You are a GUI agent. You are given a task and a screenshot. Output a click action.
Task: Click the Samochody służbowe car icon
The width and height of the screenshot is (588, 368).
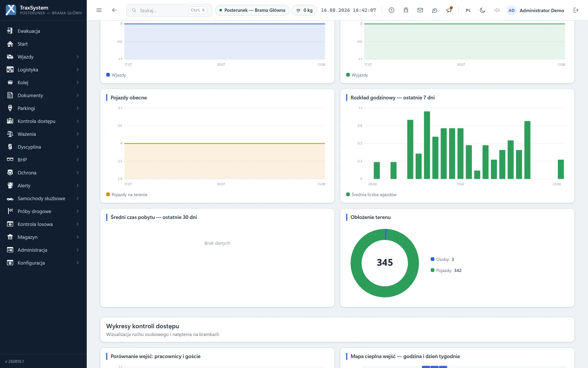(x=10, y=198)
